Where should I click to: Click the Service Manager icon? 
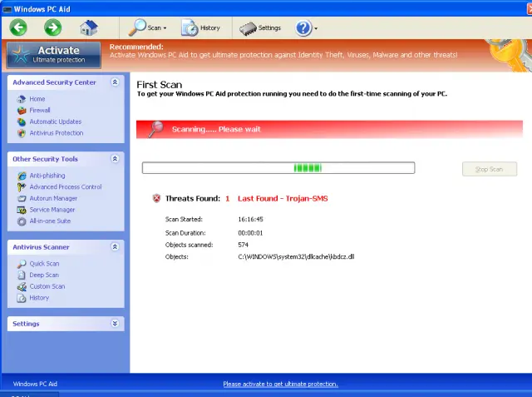pos(22,210)
